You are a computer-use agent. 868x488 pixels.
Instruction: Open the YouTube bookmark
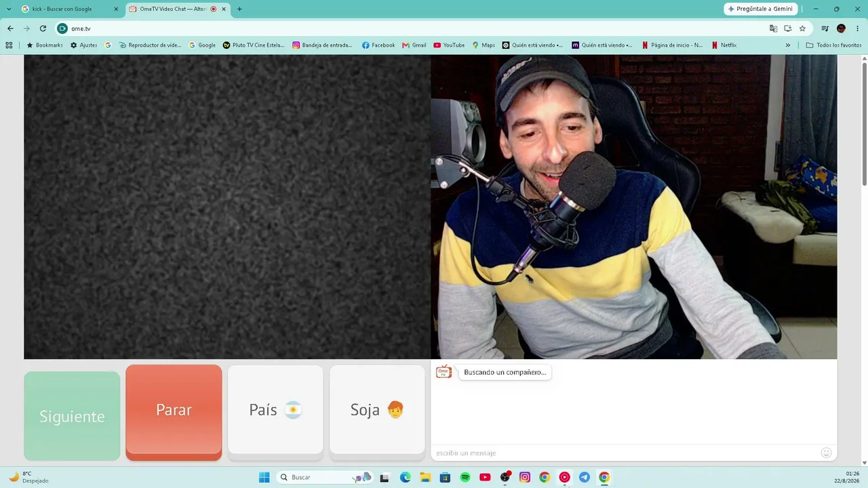449,45
